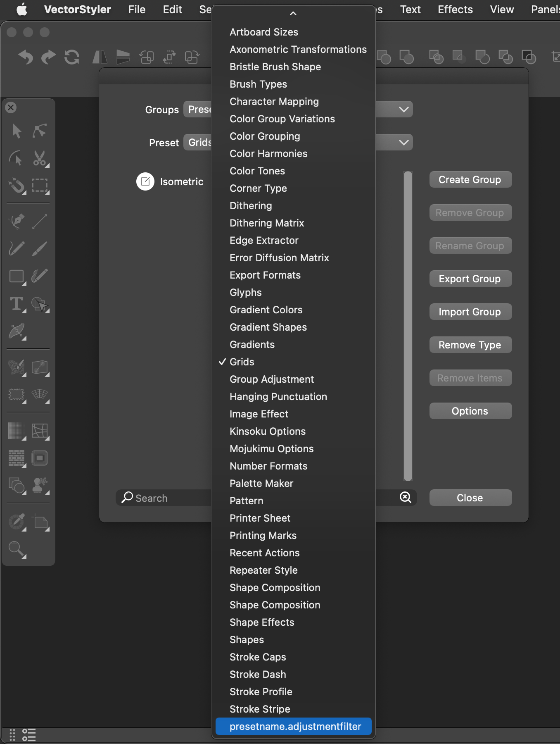Choose Gradient Colors from the list

click(266, 310)
